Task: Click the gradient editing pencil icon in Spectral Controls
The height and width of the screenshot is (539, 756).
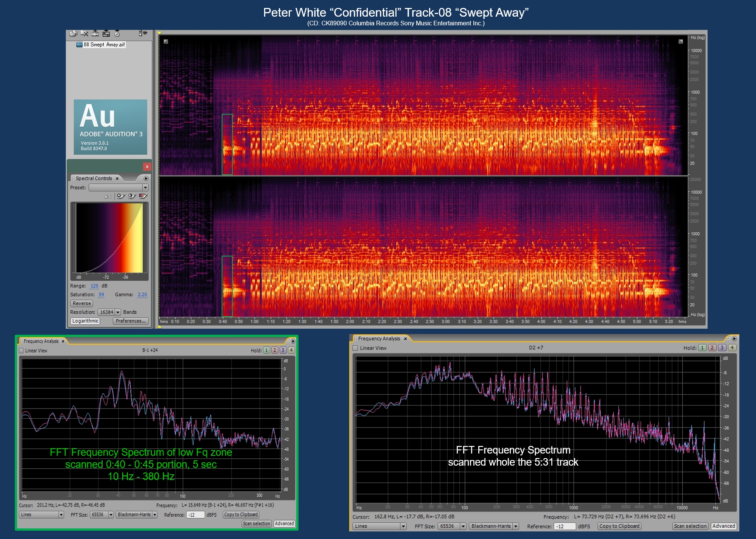Action: pyautogui.click(x=143, y=196)
